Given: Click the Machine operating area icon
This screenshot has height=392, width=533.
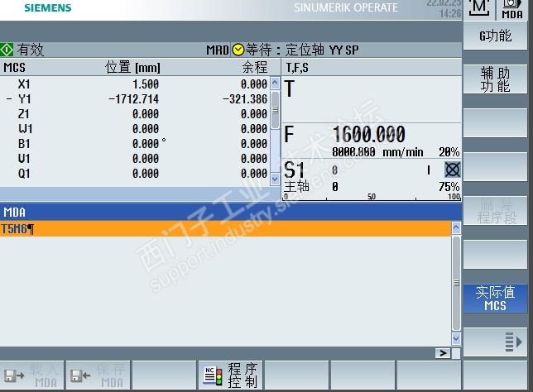Looking at the screenshot, I should click(479, 8).
